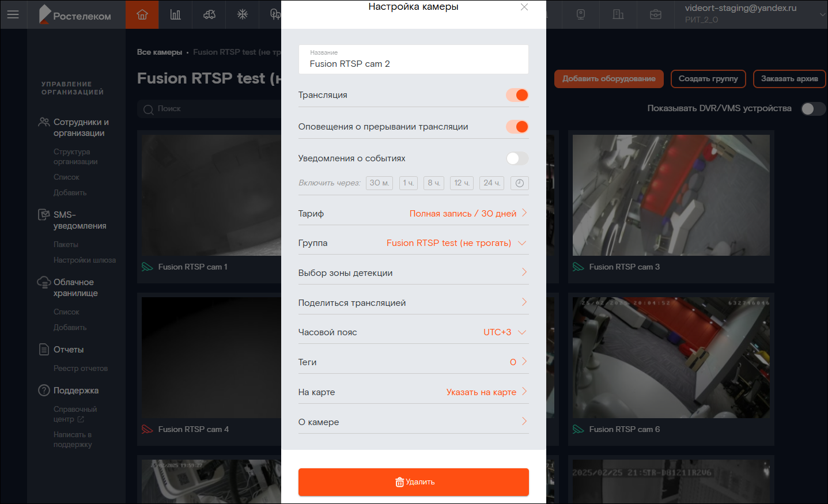Screen dimensions: 828x504
Task: Click the Все камеры breadcrumb
Action: [160, 52]
